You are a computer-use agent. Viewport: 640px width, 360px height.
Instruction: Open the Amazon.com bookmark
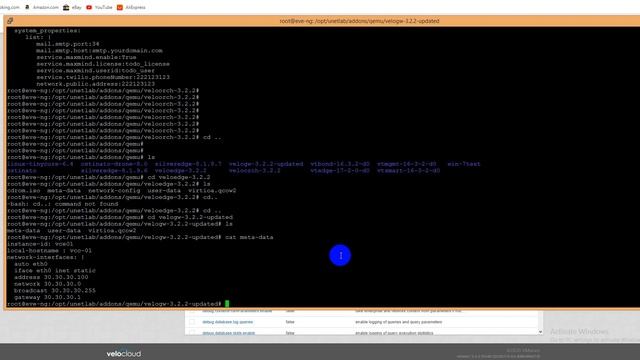(42, 7)
